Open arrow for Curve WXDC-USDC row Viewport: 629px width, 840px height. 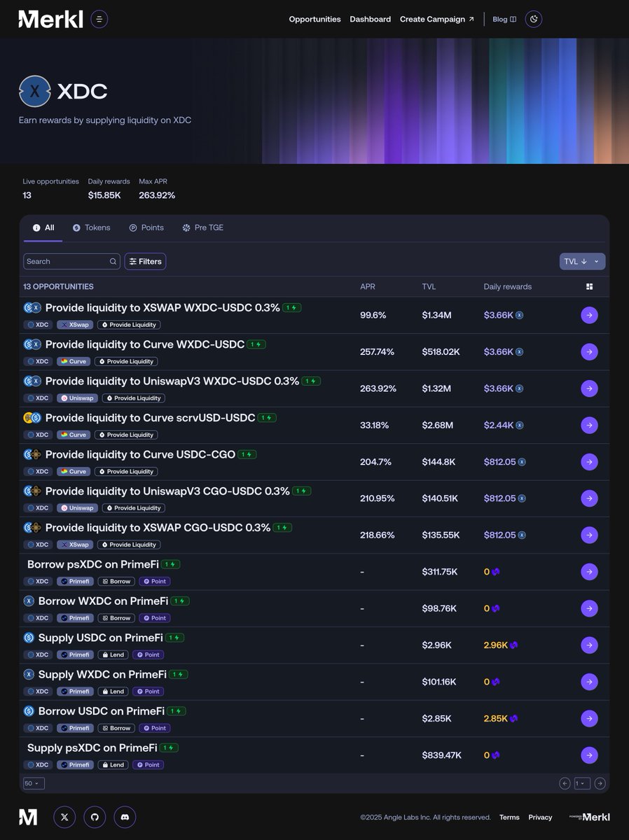click(590, 351)
